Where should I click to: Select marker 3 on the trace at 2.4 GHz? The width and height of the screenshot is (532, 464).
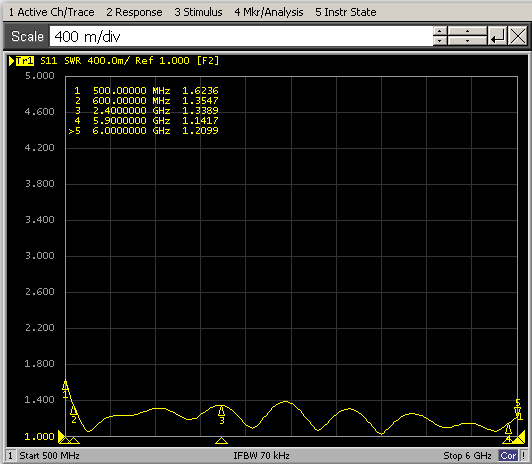(222, 414)
